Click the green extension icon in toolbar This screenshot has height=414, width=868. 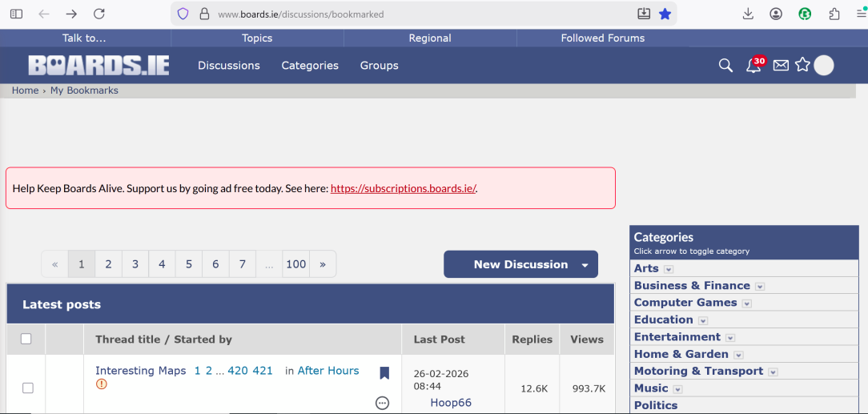805,14
